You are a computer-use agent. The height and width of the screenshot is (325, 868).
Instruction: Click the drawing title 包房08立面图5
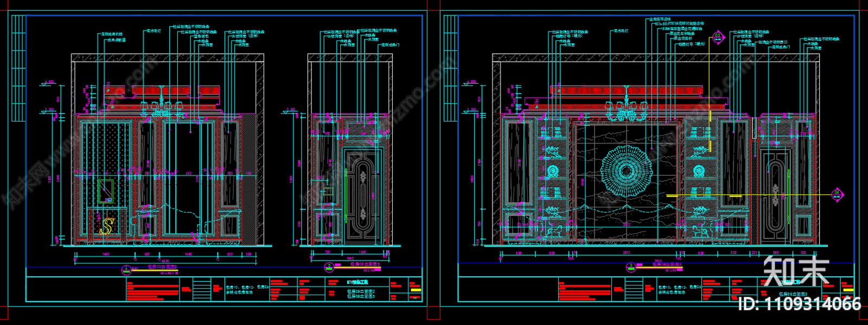pyautogui.click(x=366, y=264)
